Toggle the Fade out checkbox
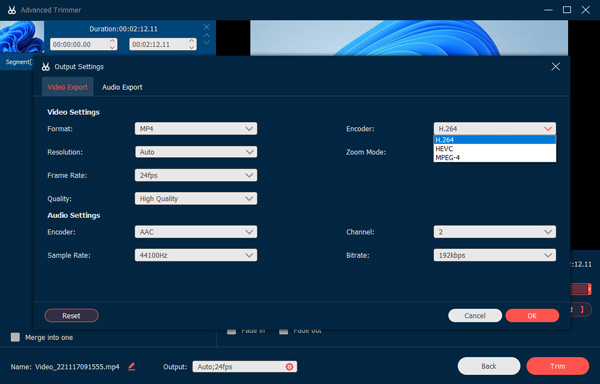The image size is (600, 384). point(284,331)
